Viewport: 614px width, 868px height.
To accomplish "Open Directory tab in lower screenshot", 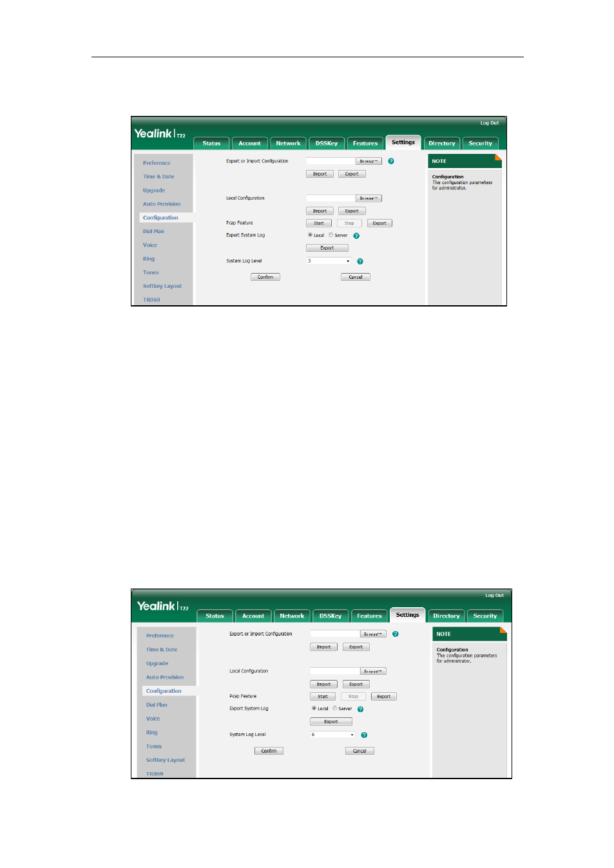I will tap(446, 616).
